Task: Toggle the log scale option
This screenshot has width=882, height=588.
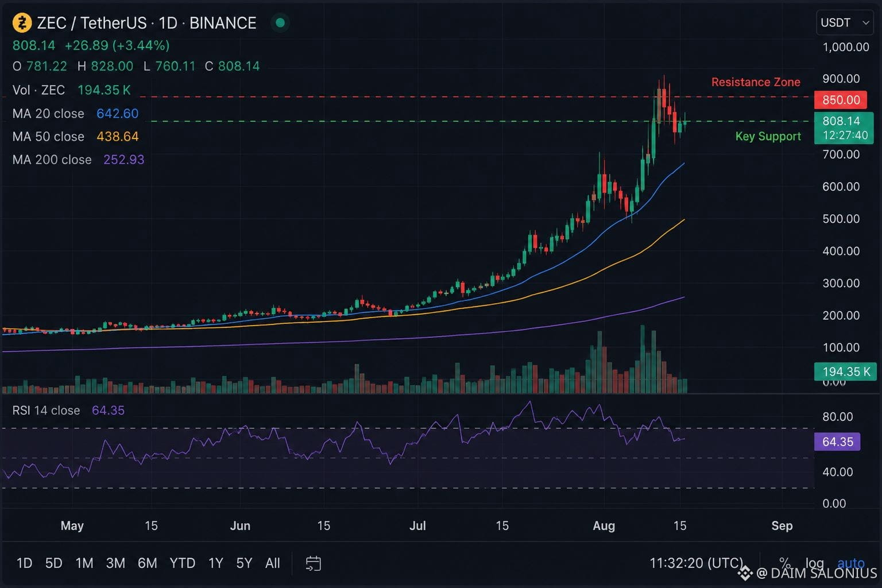Action: (x=814, y=563)
